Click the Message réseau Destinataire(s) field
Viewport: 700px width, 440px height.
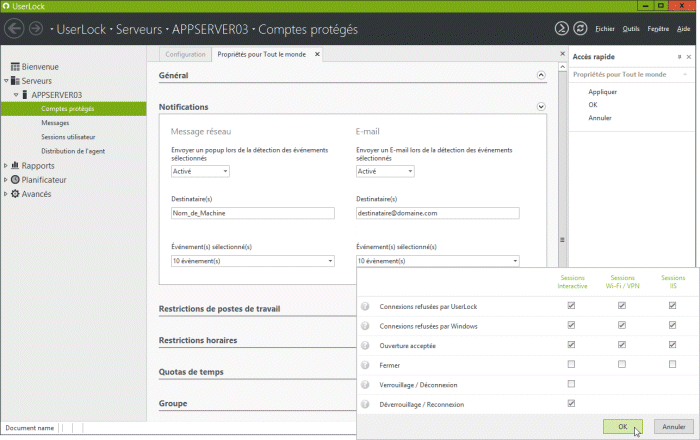point(253,213)
